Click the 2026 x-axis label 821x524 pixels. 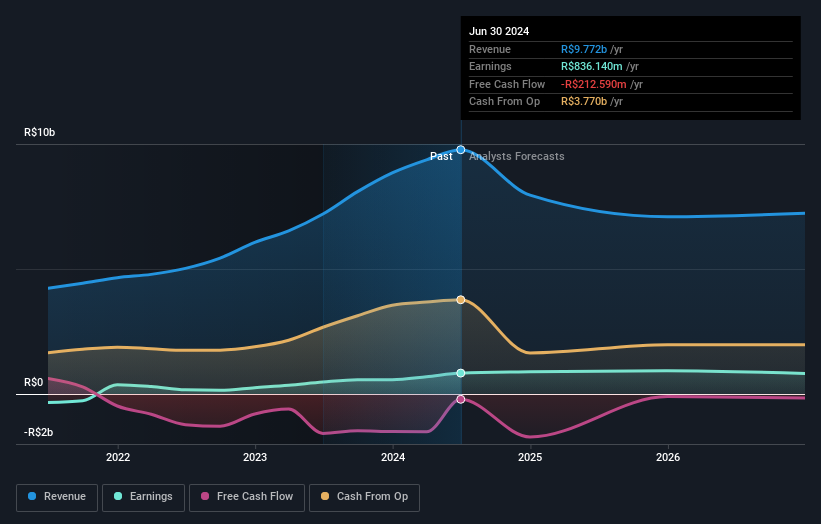pos(668,457)
